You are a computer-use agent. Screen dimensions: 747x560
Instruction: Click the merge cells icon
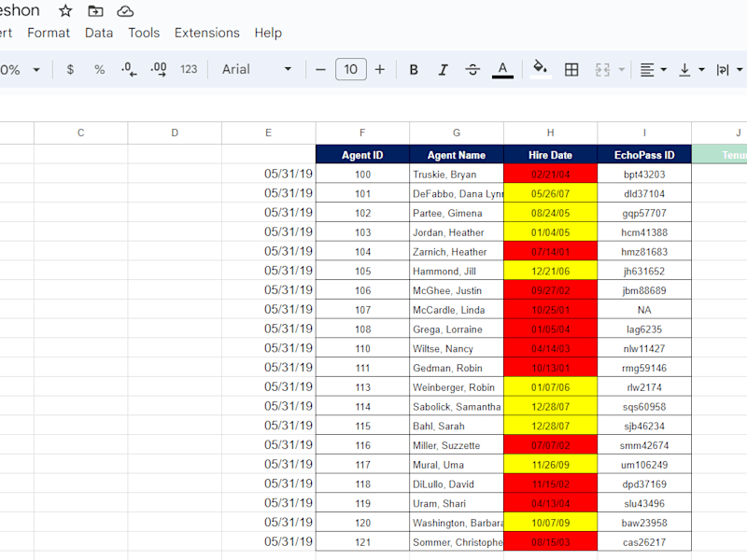coord(602,70)
